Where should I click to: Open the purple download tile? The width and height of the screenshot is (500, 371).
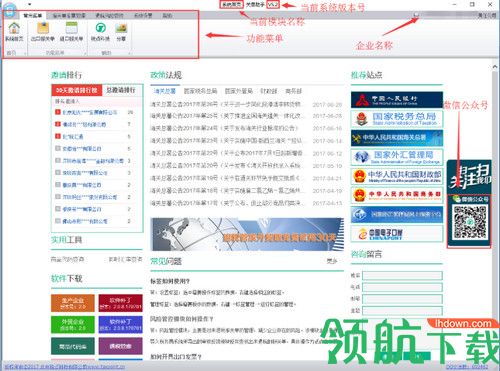tap(120, 346)
